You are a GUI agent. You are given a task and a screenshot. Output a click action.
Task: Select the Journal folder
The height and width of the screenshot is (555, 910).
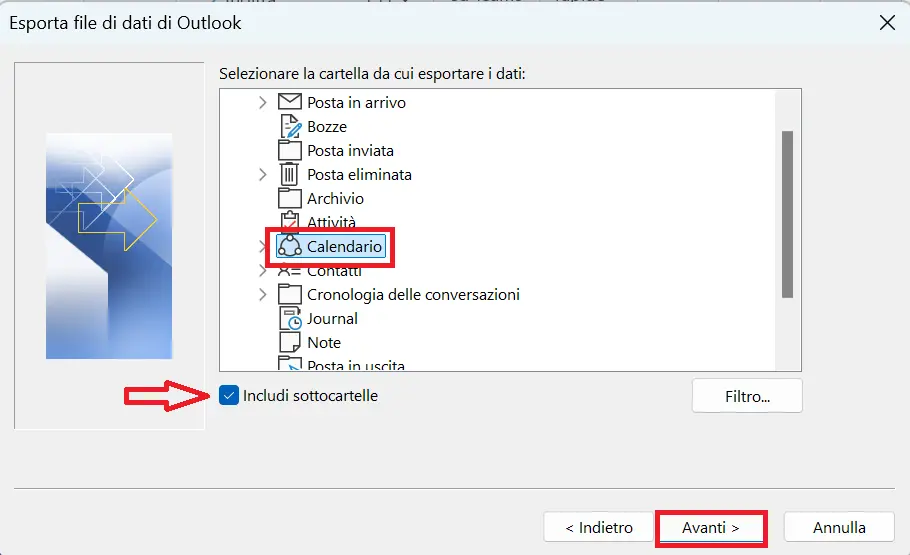tap(332, 319)
